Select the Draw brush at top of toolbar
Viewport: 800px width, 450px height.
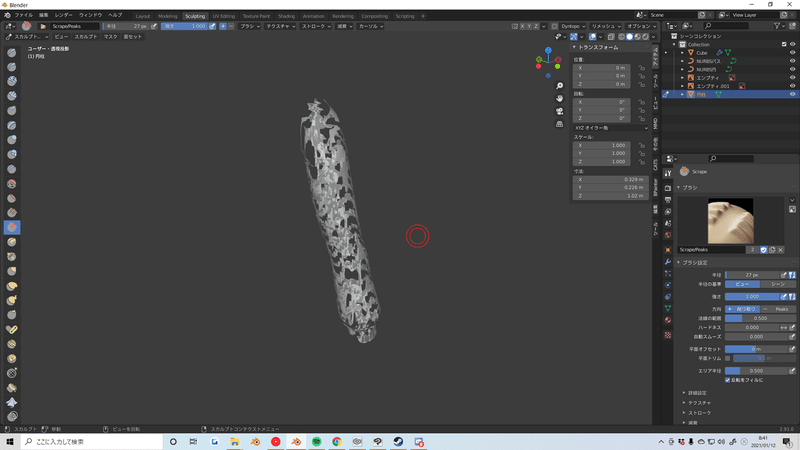[12, 52]
